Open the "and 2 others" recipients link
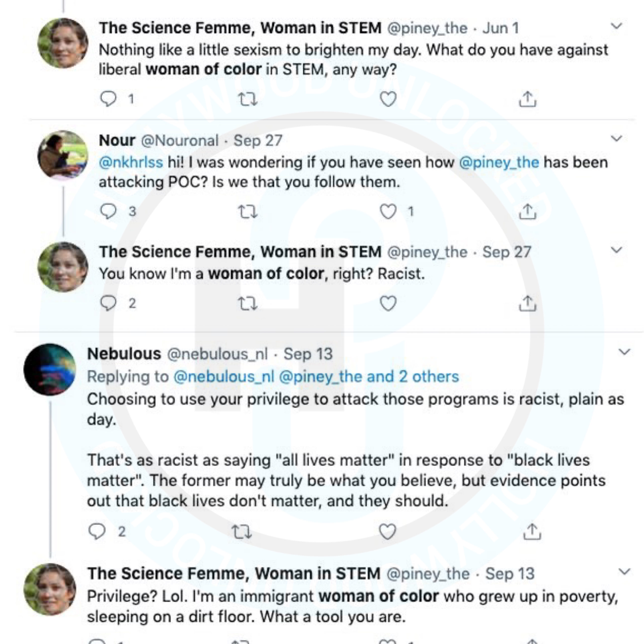The height and width of the screenshot is (644, 644). (x=413, y=376)
